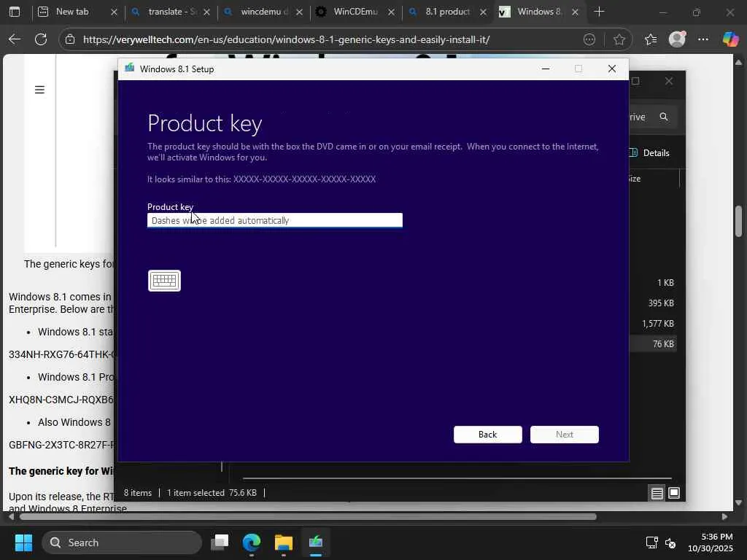Click the muted volume tray icon

point(670,542)
